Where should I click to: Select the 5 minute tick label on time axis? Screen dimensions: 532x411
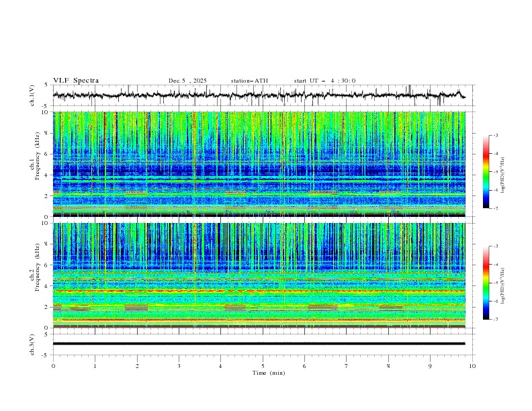tap(263, 366)
